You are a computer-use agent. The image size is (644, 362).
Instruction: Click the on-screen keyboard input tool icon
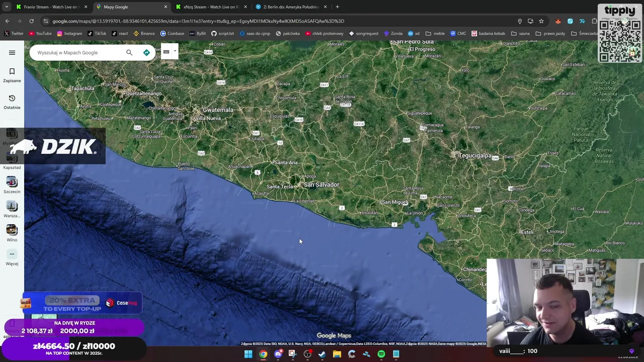(x=166, y=52)
